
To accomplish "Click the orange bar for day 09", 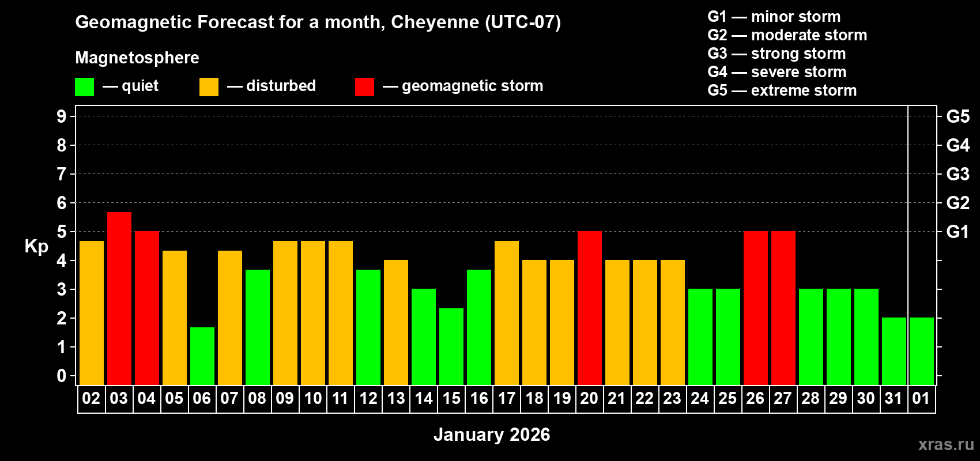I will click(x=285, y=313).
